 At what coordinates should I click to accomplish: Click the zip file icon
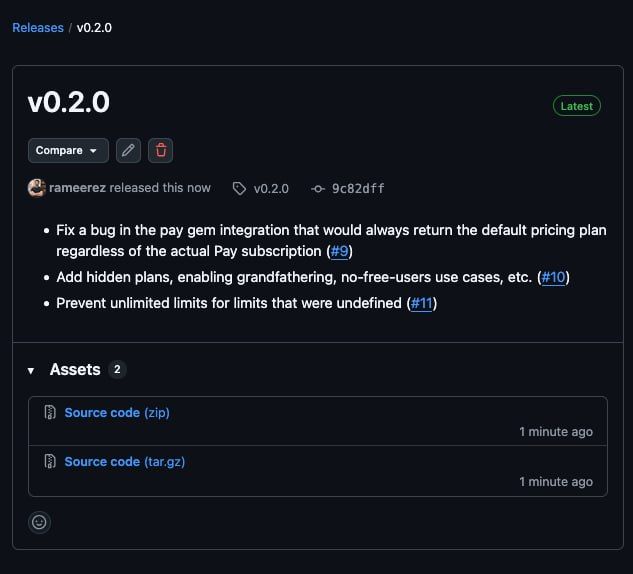50,412
